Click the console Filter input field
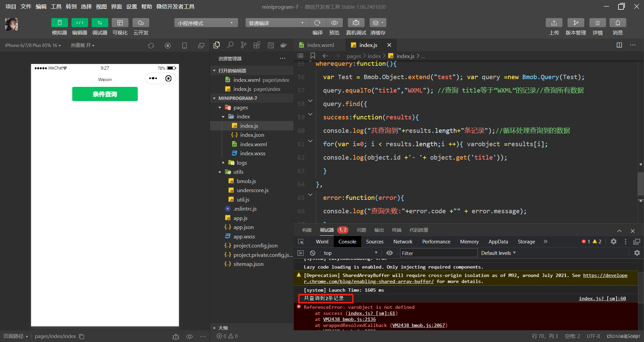Screen dimensions: 644x342 (x=439, y=253)
